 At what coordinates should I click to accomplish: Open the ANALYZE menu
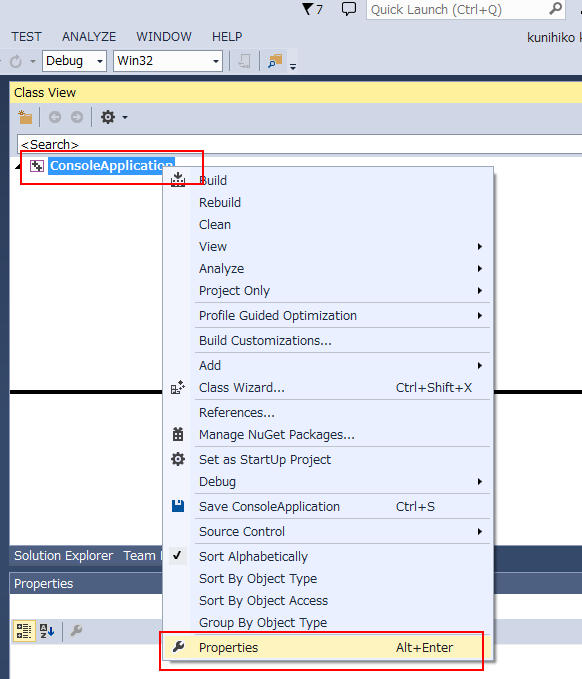pyautogui.click(x=89, y=37)
